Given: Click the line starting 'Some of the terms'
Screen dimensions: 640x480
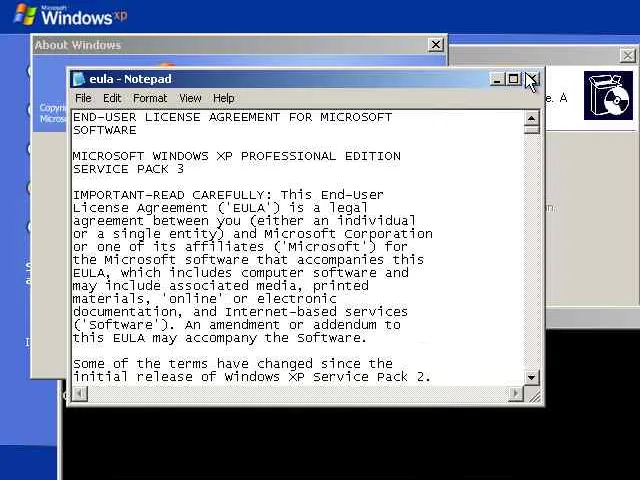Looking at the screenshot, I should 233,363.
